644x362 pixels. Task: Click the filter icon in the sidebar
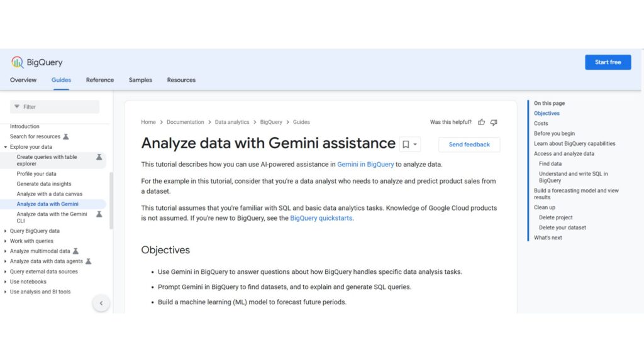(x=16, y=107)
